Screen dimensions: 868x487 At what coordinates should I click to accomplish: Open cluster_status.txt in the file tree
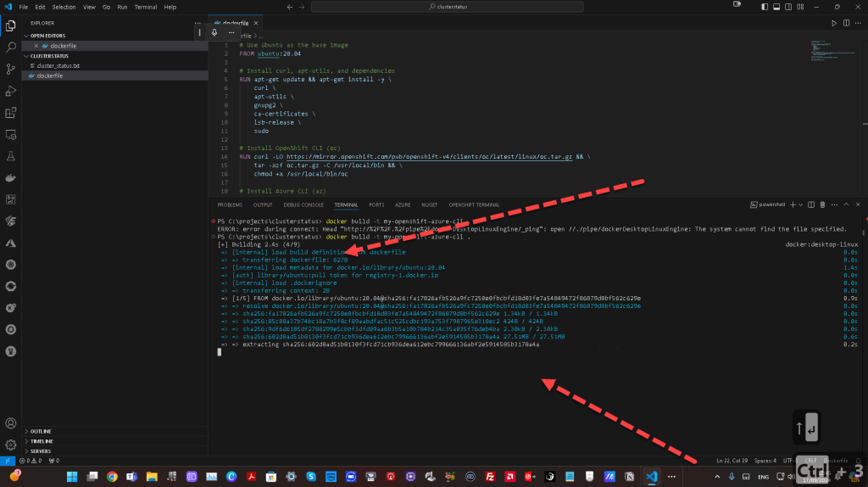click(58, 66)
